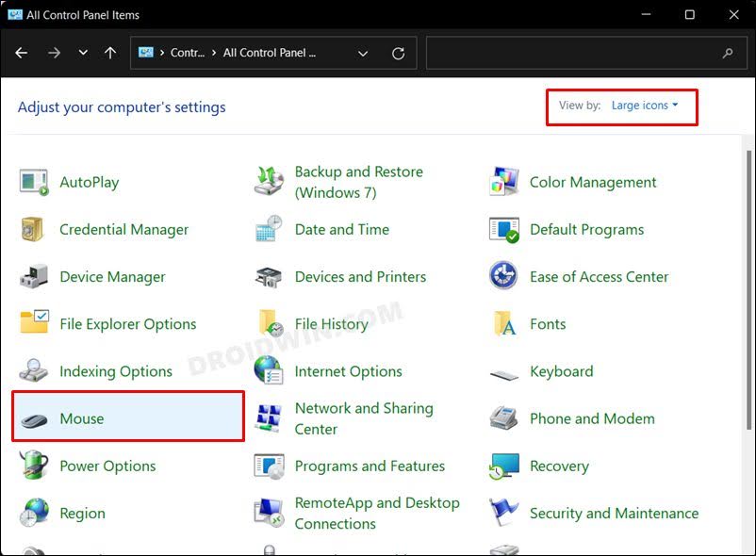This screenshot has height=556, width=756.
Task: Click the Mouse icon
Action: point(34,420)
